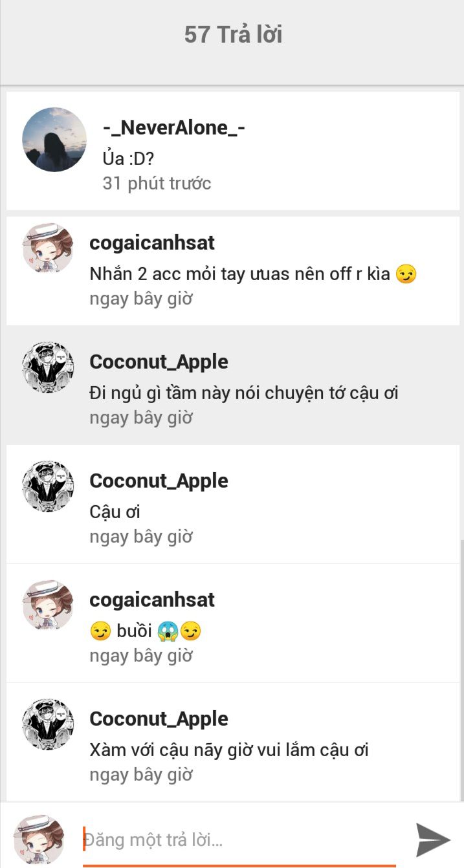
Task: Focus the 'Đăng một trả lời...' input field
Action: tap(239, 840)
